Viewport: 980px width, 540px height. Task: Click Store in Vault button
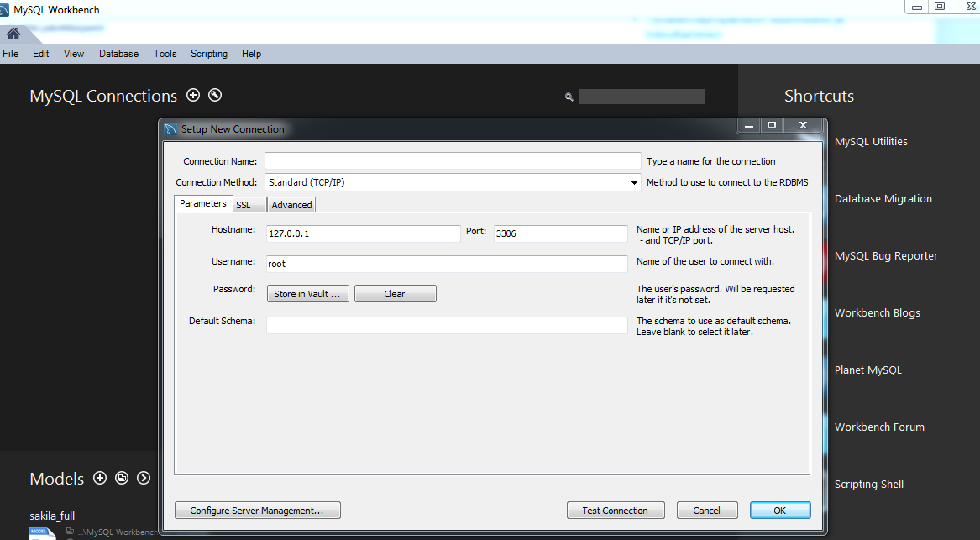[x=307, y=294]
